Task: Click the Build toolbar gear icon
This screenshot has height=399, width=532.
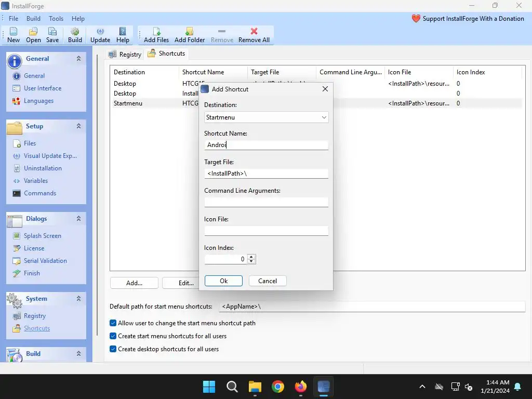Action: 75,32
